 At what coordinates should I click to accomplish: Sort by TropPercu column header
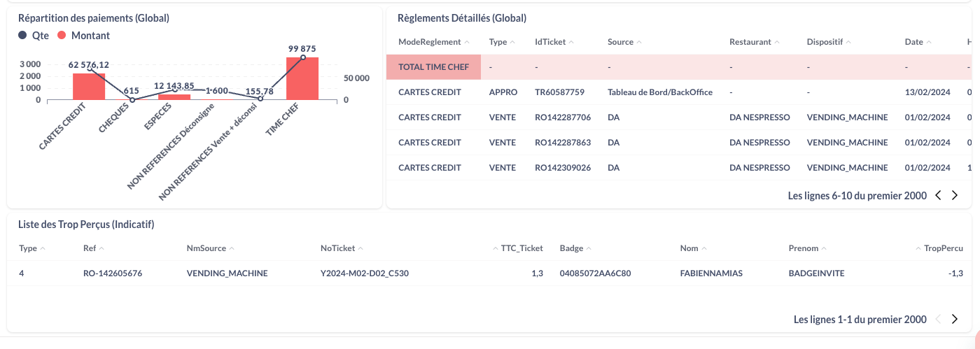click(943, 248)
